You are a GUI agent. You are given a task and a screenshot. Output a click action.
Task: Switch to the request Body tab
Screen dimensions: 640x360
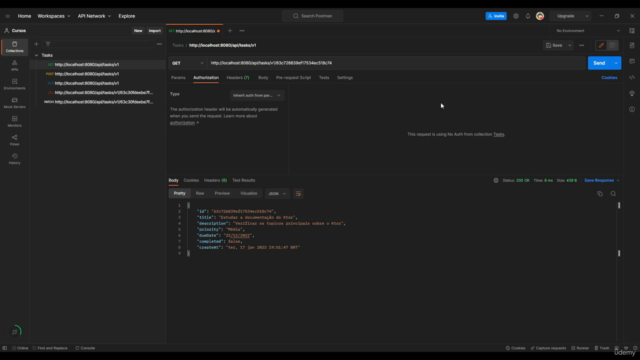point(263,78)
